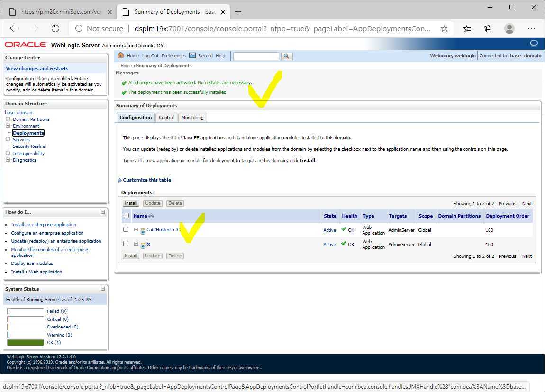545x392 pixels.
Task: Collapse the How do I panel
Action: [x=103, y=212]
